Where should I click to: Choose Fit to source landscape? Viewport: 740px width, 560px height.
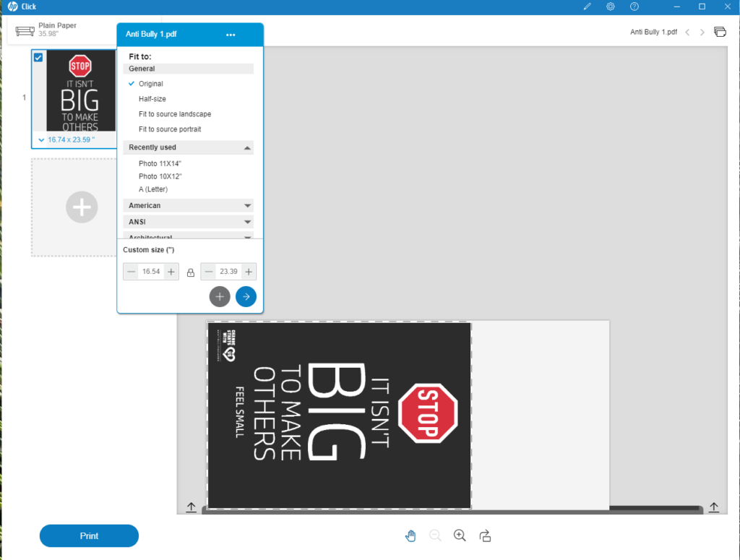[x=175, y=114]
